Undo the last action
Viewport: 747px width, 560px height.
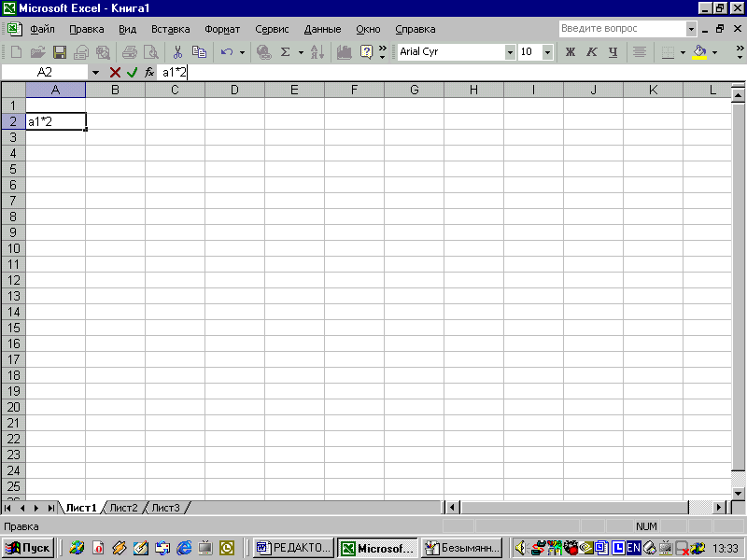(x=227, y=51)
